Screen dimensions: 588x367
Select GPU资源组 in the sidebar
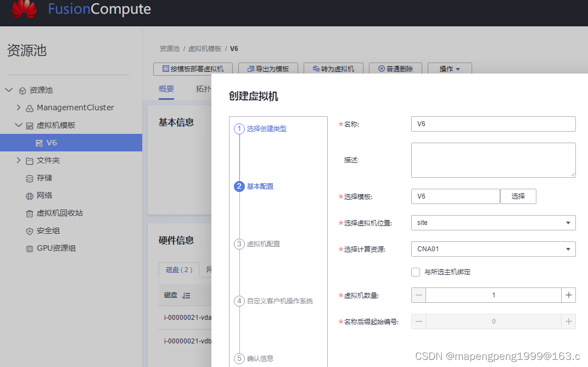tap(56, 249)
